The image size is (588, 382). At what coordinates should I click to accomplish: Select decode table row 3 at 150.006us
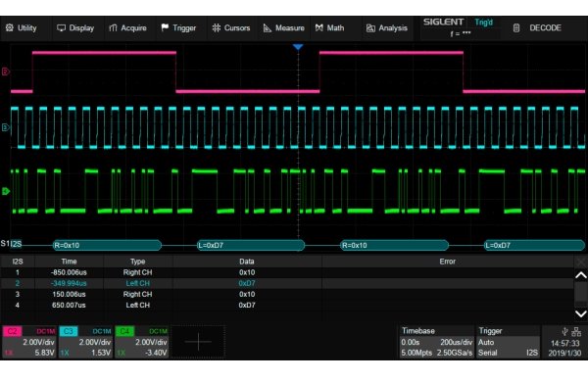tap(287, 294)
